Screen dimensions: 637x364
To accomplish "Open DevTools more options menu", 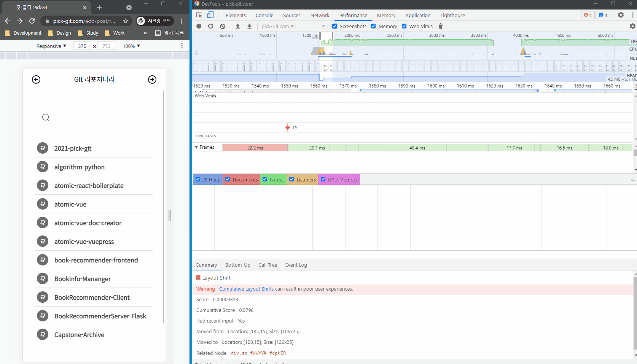I will point(633,15).
